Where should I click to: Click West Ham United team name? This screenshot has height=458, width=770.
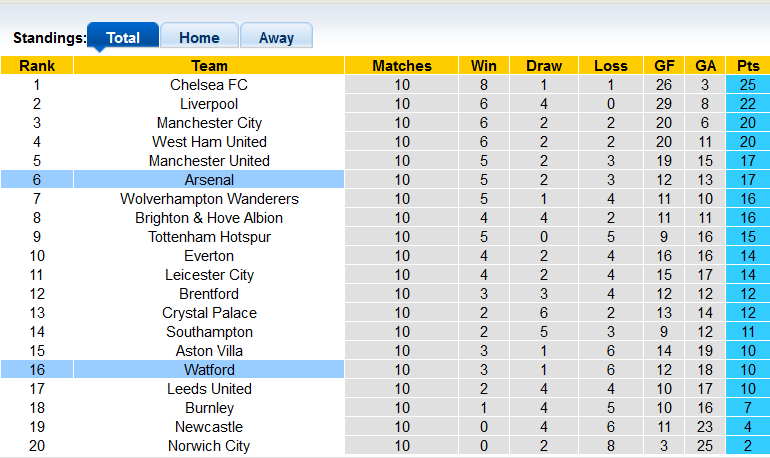tap(209, 142)
